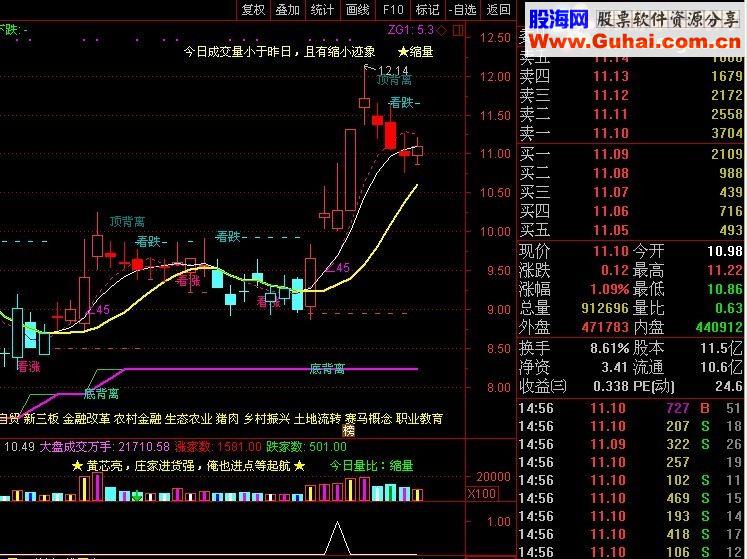Select the 画线 drawing tool
Screen dimensions: 747x559
[x=358, y=10]
